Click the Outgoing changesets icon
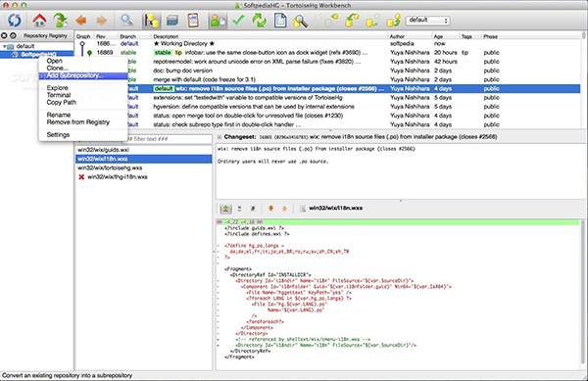588x381 pixels. click(372, 21)
